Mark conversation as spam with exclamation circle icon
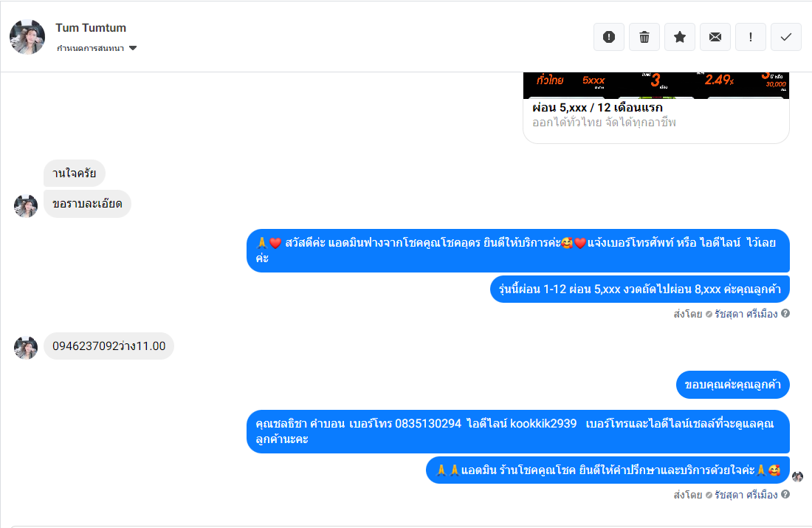Viewport: 812px width, 528px height. (609, 37)
